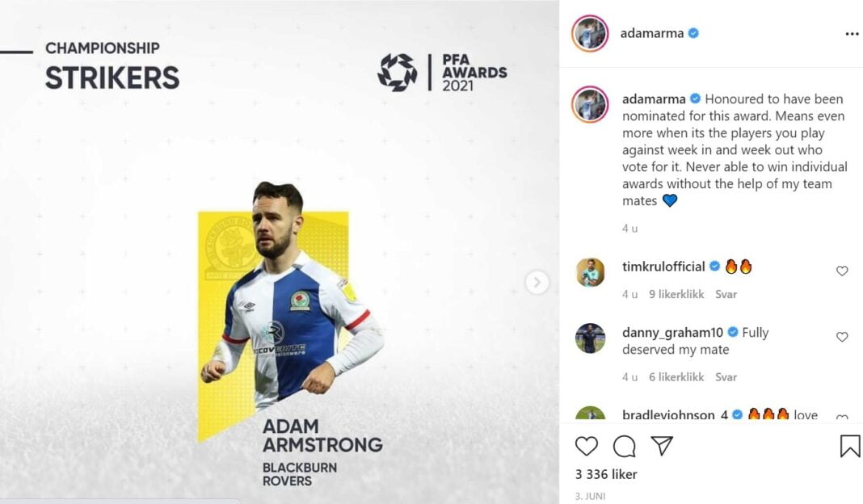
Task: View the 9 likerklikk on timkrulofficial's comment
Action: click(676, 294)
